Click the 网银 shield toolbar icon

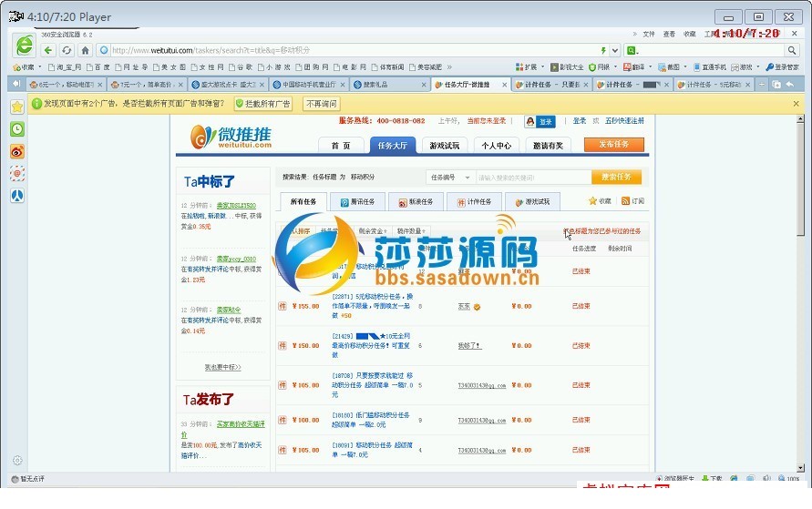(599, 66)
